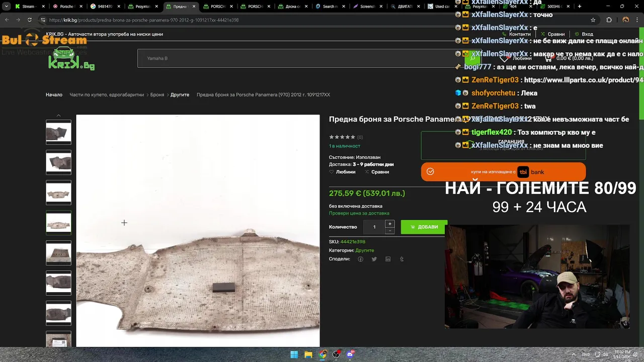Viewport: 644px width, 362px height.
Task: Close the active Предна tab
Action: tap(194, 7)
